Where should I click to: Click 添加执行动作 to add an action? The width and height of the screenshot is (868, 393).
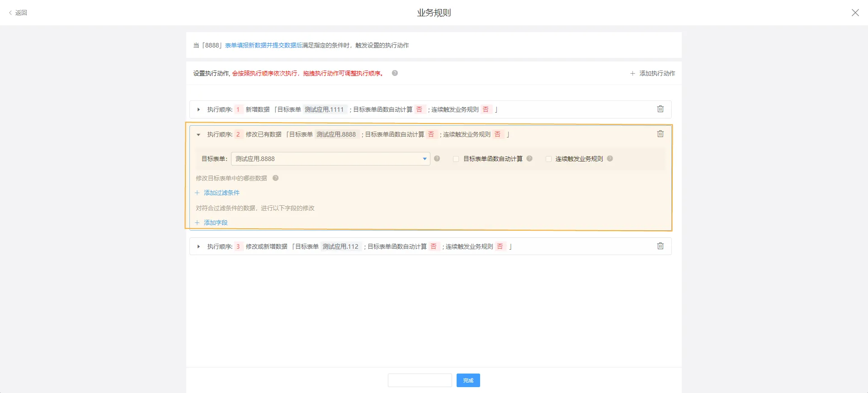652,73
